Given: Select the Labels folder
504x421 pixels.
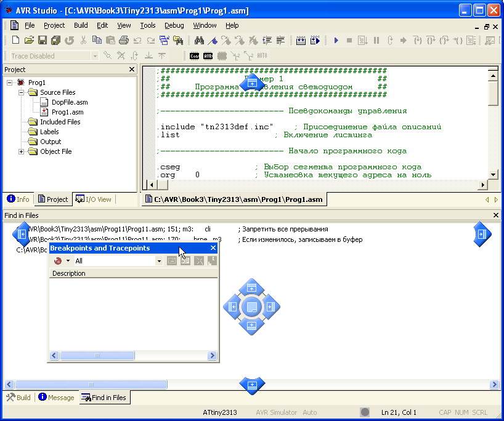Looking at the screenshot, I should [49, 132].
